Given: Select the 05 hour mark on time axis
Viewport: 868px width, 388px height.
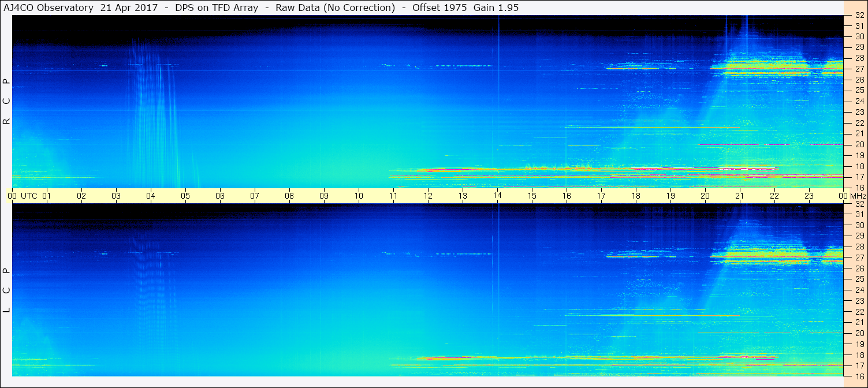Looking at the screenshot, I should click(x=185, y=196).
